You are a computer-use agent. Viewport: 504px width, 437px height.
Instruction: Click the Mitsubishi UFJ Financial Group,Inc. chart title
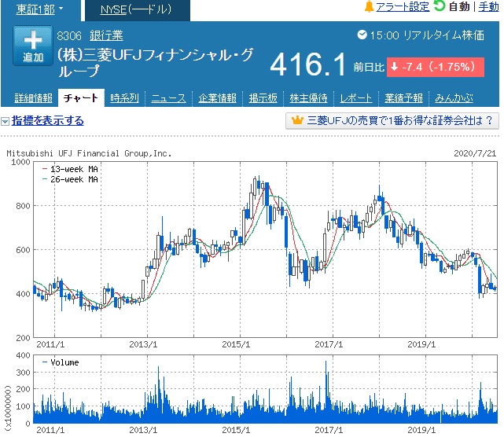click(89, 153)
